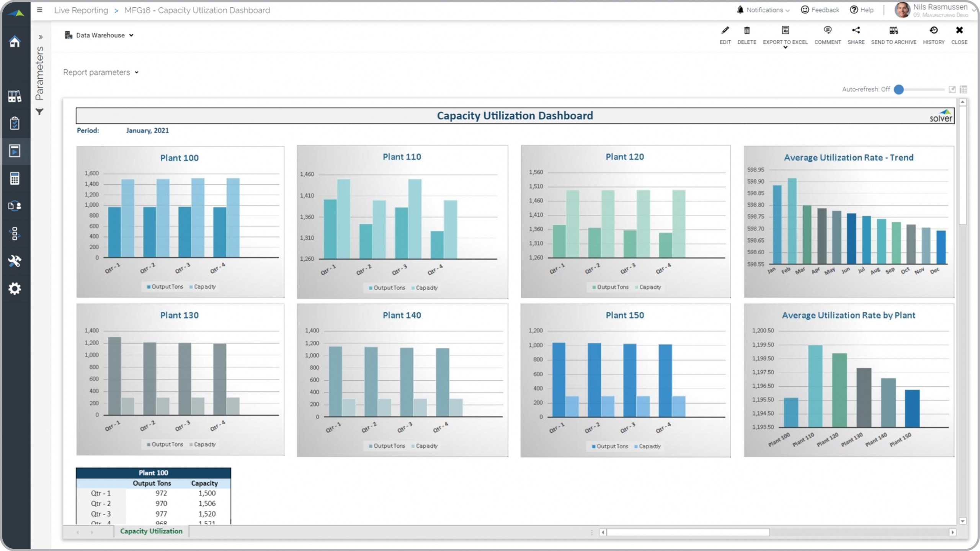
Task: Open the Comment bubble icon
Action: point(827,31)
